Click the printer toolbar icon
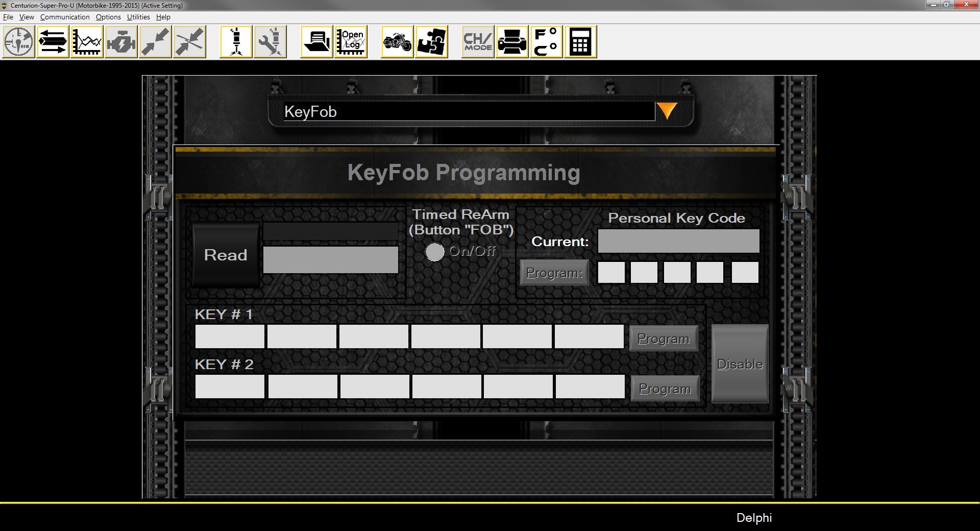This screenshot has width=980, height=531. (x=512, y=42)
